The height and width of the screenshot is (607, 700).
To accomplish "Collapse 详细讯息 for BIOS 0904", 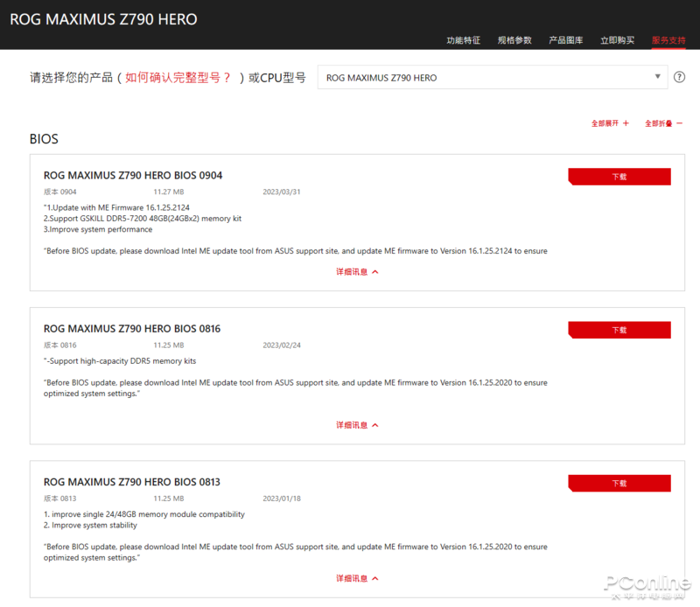I will (357, 272).
